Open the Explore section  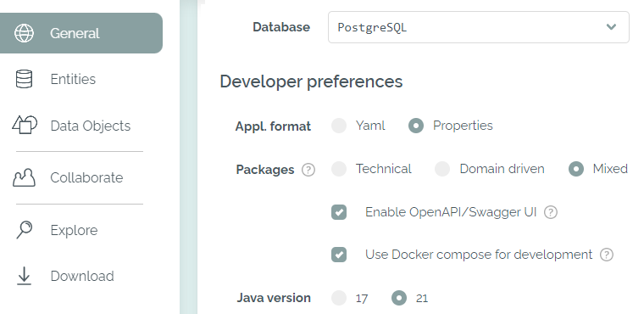[74, 230]
